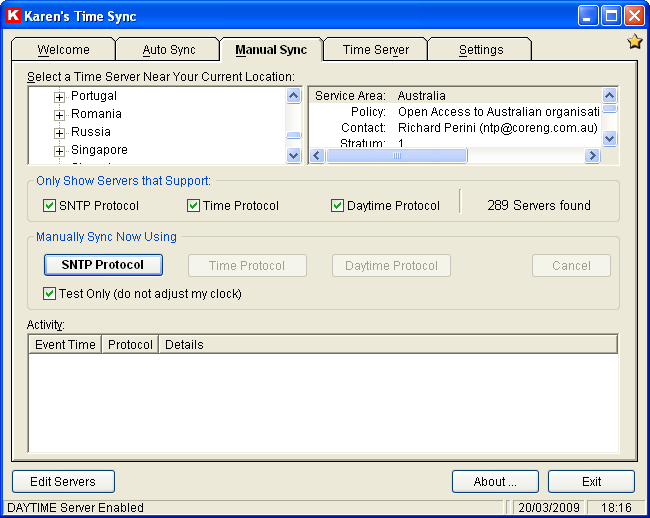Select Singapore in the server tree
The height and width of the screenshot is (518, 650).
(99, 150)
